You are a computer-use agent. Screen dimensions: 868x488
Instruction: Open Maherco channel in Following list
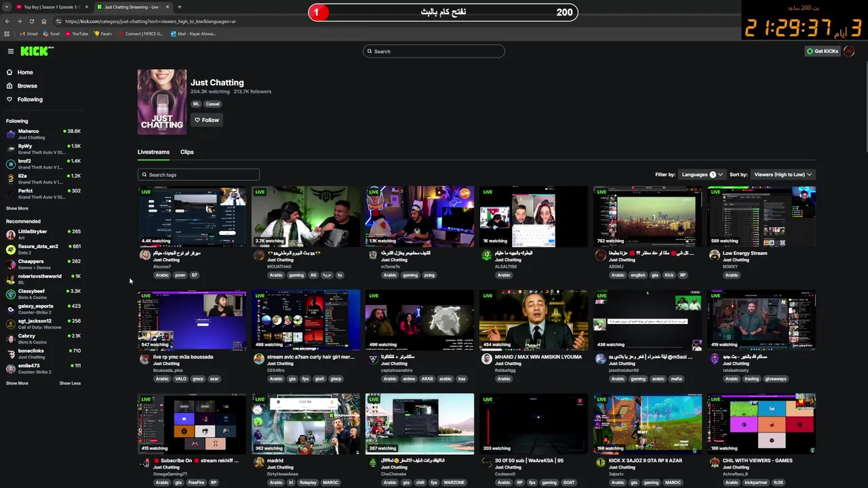coord(43,134)
